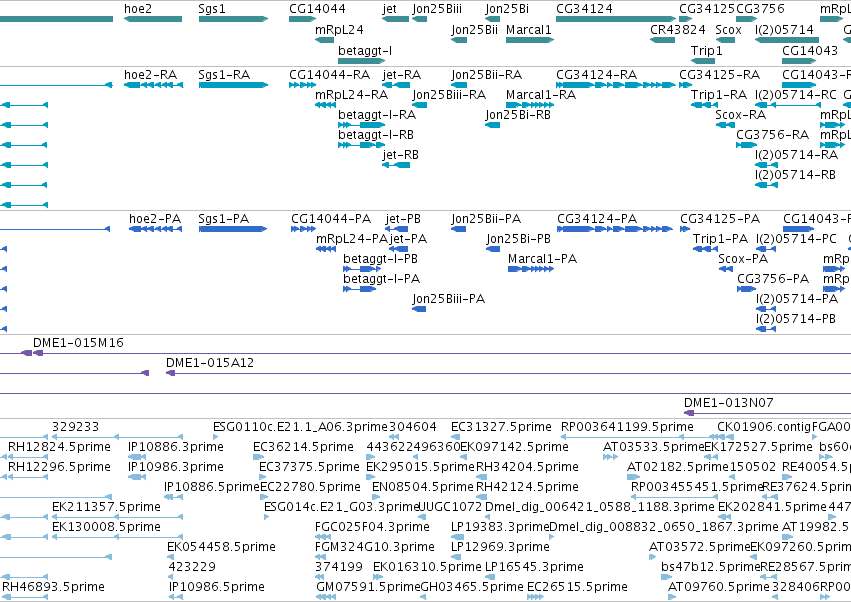Screen dimensions: 851x602
Task: Open transcript label betaggt-I-RB
Action: [376, 135]
